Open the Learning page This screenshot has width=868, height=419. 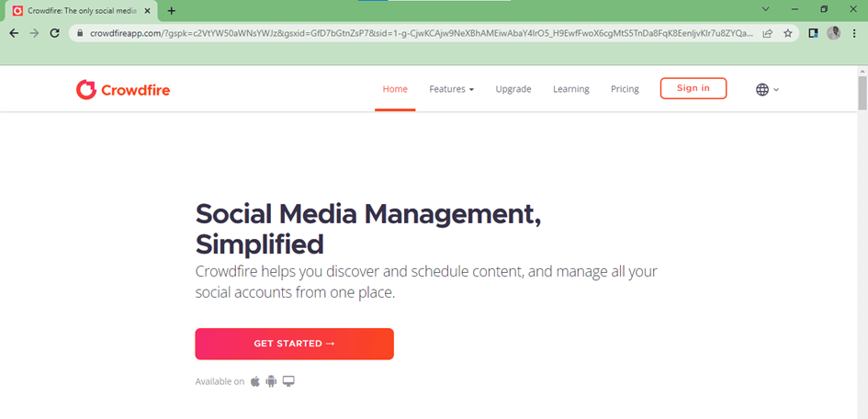point(570,89)
